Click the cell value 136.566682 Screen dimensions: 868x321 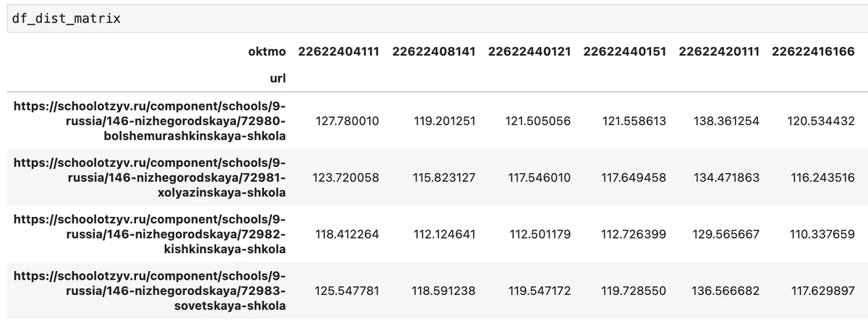pos(728,291)
